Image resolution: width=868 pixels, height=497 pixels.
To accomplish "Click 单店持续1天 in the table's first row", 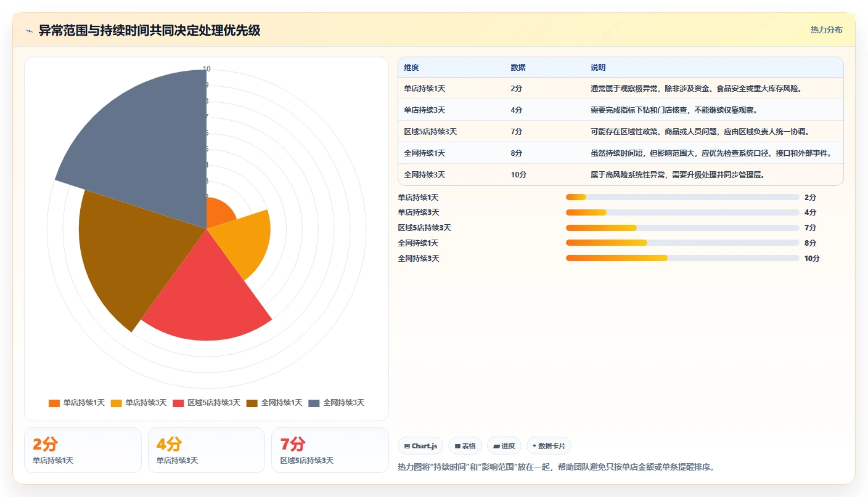I will coord(425,89).
